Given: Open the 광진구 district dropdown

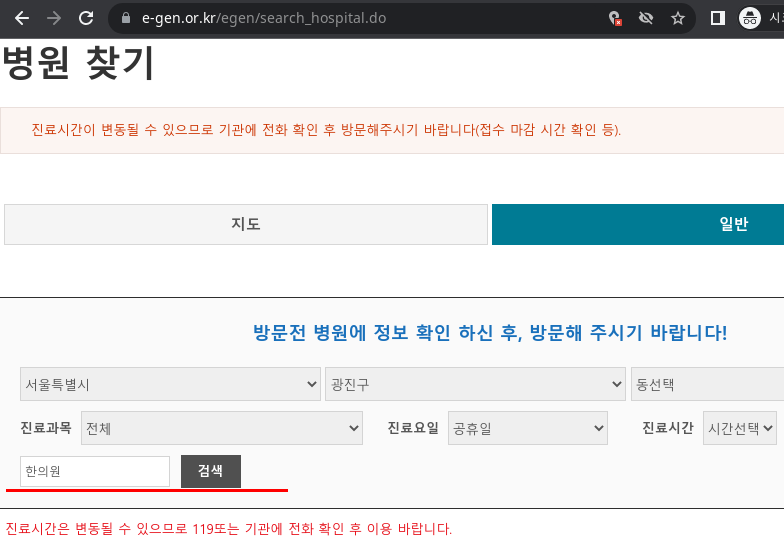Looking at the screenshot, I should point(475,384).
